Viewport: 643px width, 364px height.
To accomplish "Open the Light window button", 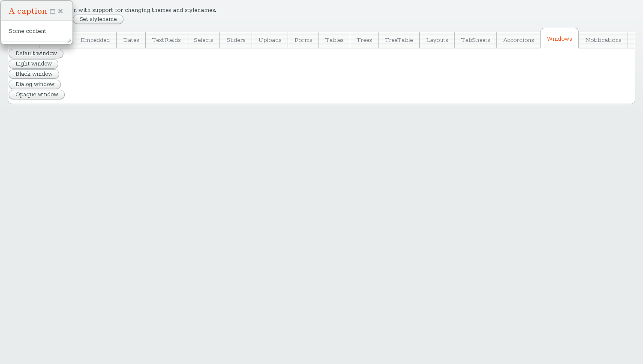I will pos(33,64).
